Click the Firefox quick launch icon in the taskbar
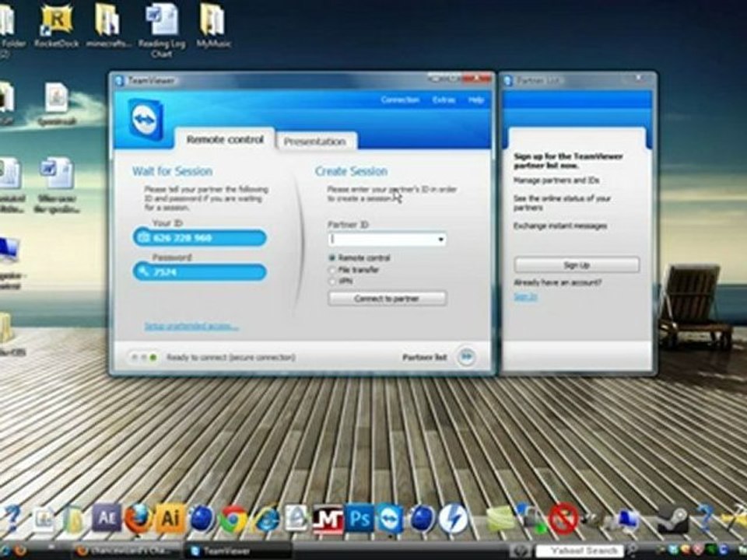Image resolution: width=747 pixels, height=560 pixels. [20, 551]
